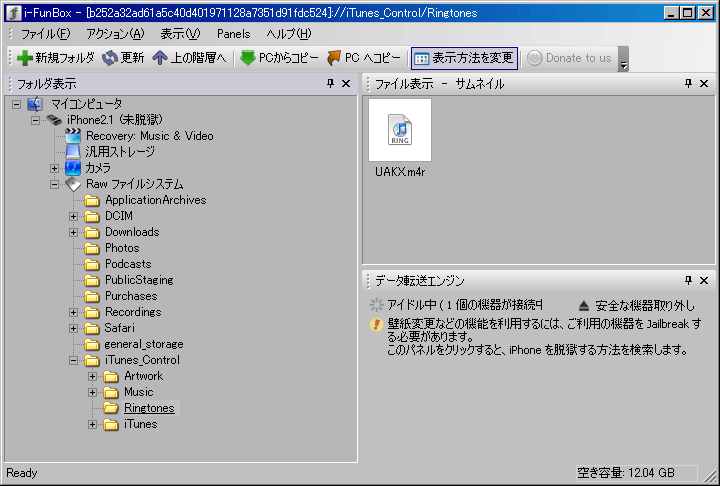
Task: Click the Refresh (更新) toolbar button
Action: point(123,58)
